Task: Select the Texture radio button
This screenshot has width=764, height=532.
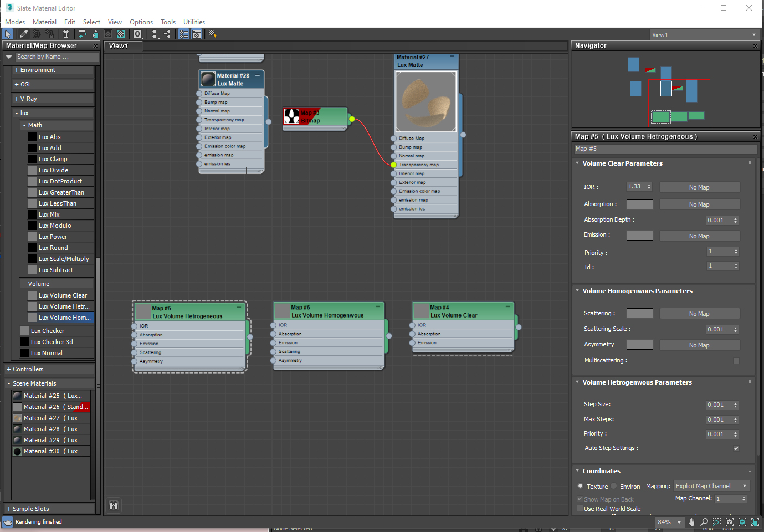Action: (580, 486)
